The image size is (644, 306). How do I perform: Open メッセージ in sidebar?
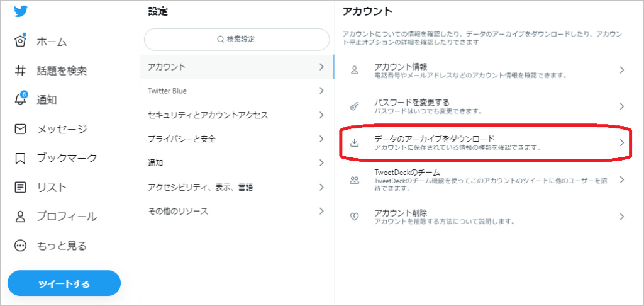coord(62,129)
